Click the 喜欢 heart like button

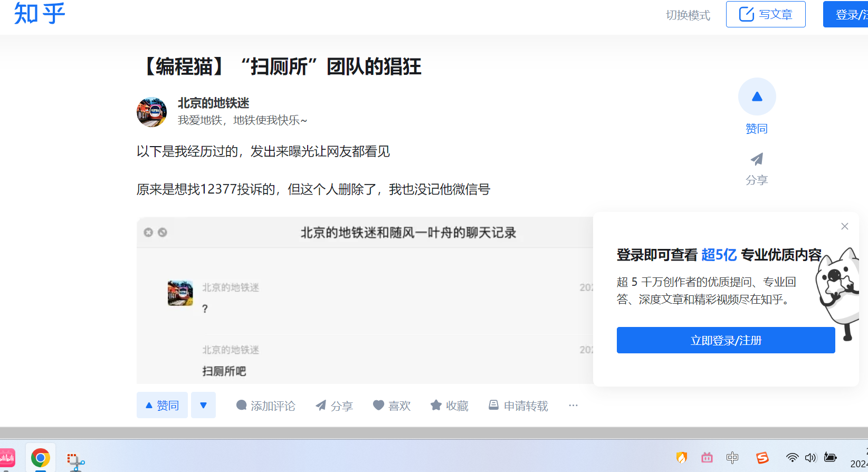(x=392, y=406)
